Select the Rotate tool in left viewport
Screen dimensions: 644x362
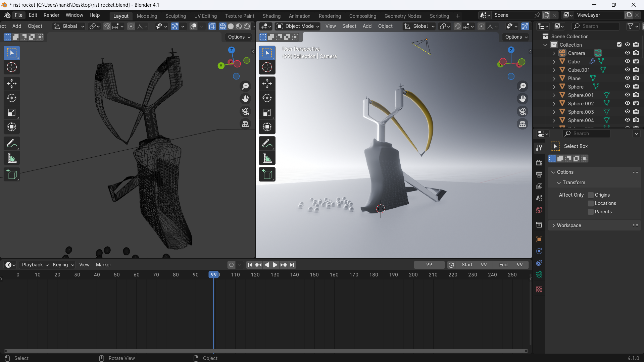click(x=12, y=98)
